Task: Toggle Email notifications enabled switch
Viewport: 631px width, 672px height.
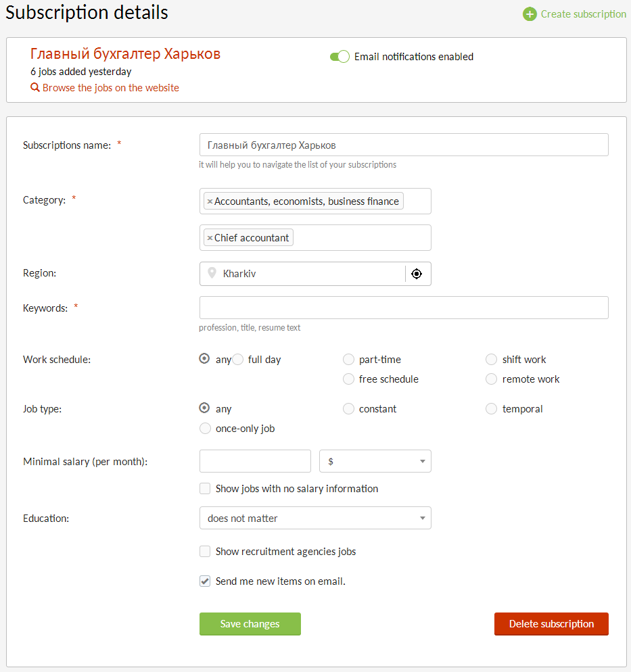Action: [340, 57]
